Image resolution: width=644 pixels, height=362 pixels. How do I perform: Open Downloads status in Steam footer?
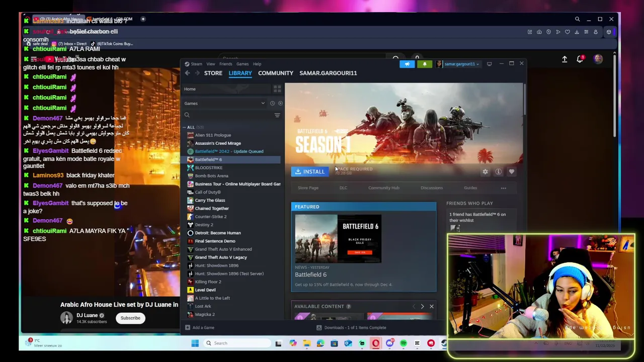[351, 327]
